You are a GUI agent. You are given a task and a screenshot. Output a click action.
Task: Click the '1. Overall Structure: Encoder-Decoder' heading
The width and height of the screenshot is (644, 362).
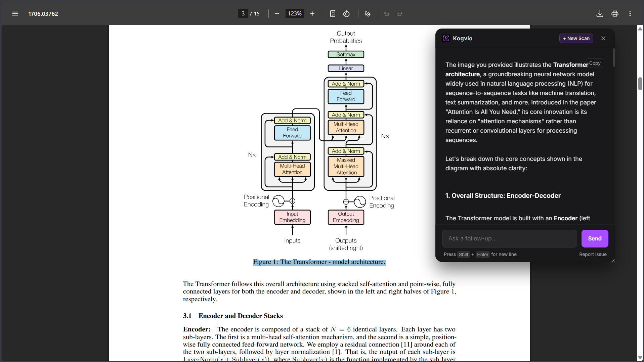pos(503,195)
